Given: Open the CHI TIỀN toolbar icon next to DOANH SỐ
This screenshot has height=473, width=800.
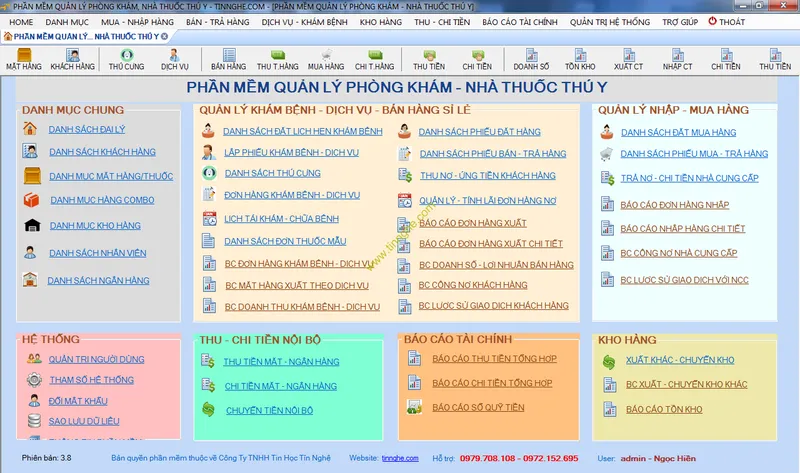Looking at the screenshot, I should point(477,60).
